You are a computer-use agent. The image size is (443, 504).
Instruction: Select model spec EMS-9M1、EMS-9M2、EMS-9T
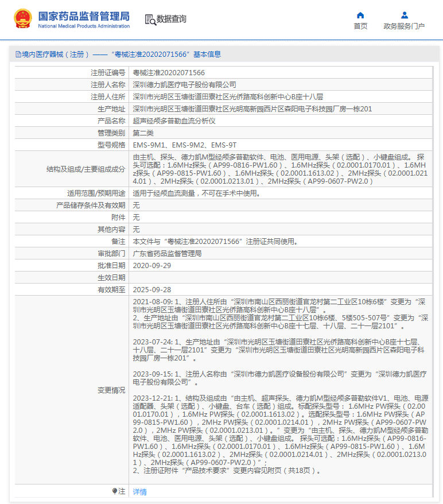(x=185, y=145)
